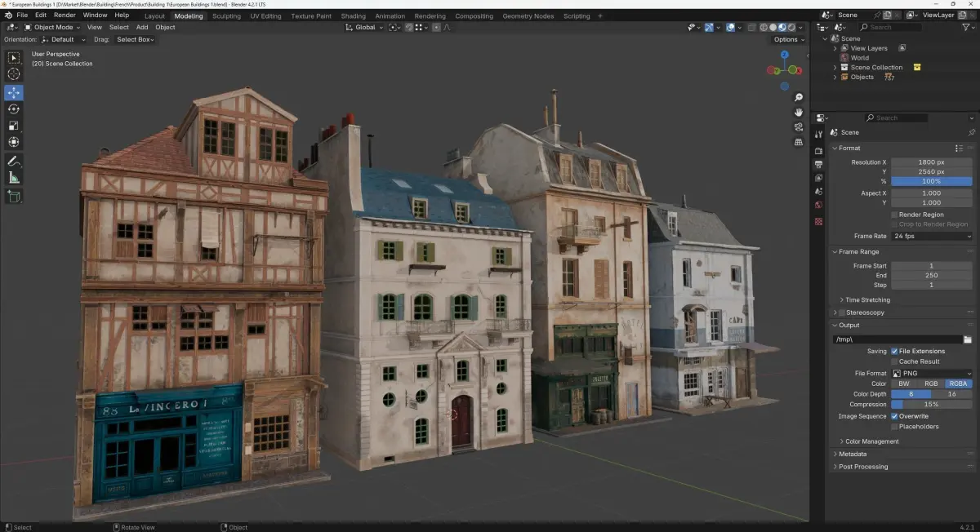Screen dimensions: 980x532
Task: Open the Frame Rate dropdown
Action: [932, 236]
